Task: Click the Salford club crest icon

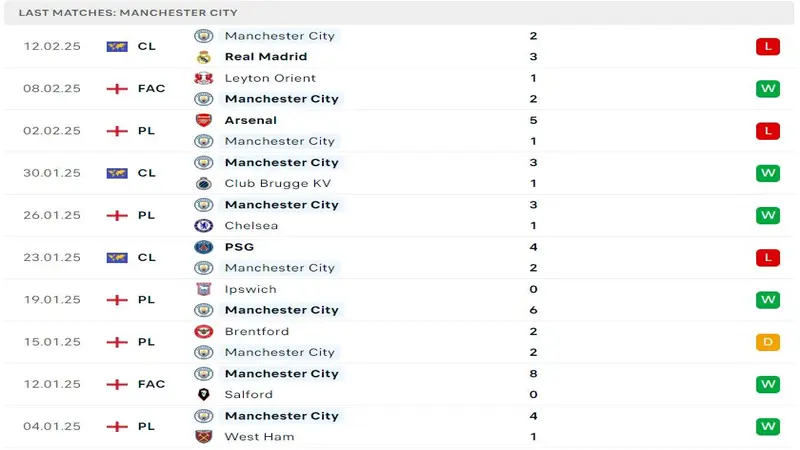Action: [x=204, y=394]
